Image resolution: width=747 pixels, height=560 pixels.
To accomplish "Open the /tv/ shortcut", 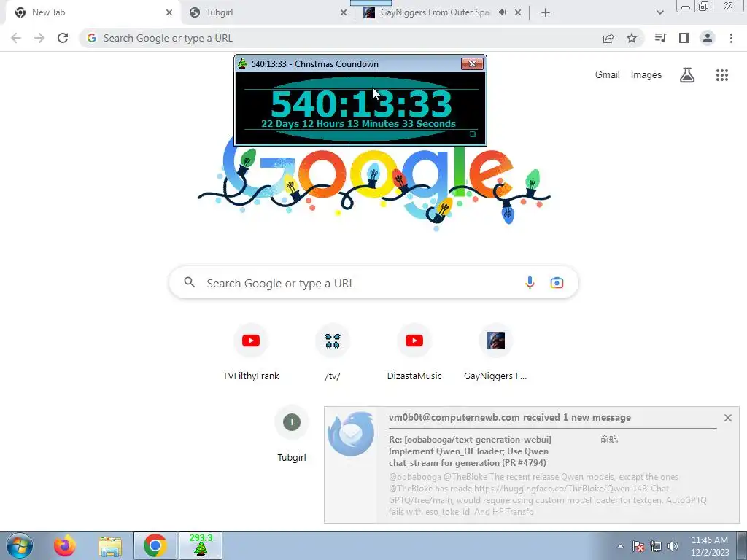I will coord(333,352).
